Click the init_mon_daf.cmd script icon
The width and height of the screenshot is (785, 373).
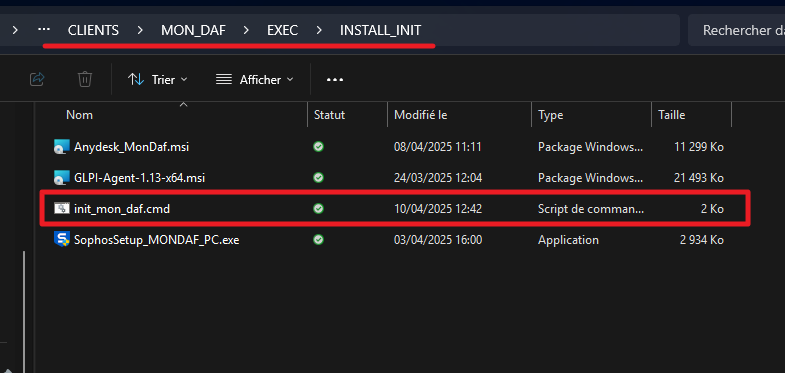point(61,209)
